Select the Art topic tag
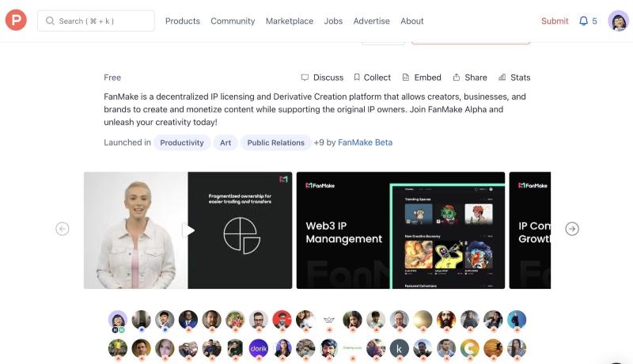Image resolution: width=633 pixels, height=364 pixels. tap(226, 143)
